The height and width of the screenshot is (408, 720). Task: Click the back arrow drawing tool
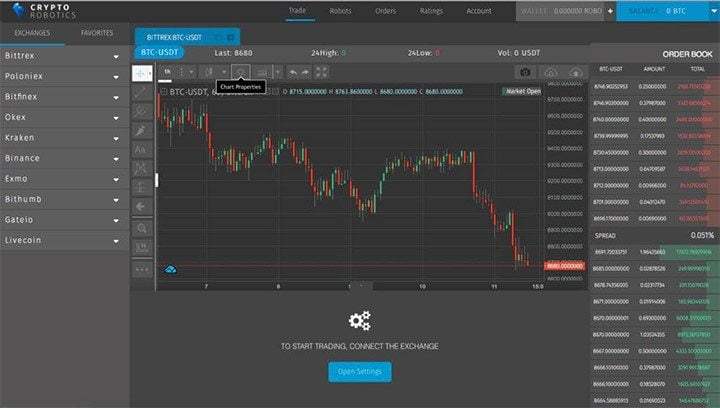coord(141,207)
